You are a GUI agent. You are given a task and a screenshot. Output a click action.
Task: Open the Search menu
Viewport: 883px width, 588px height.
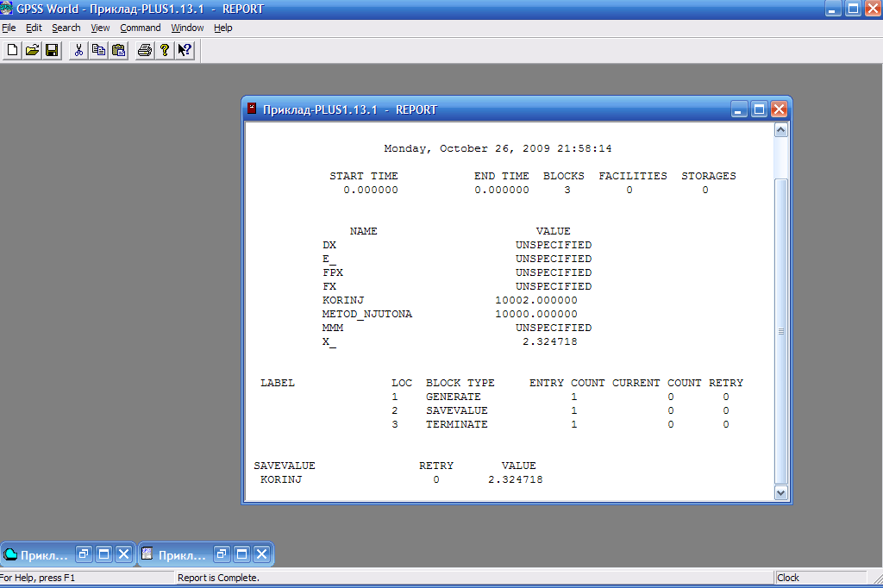[66, 28]
